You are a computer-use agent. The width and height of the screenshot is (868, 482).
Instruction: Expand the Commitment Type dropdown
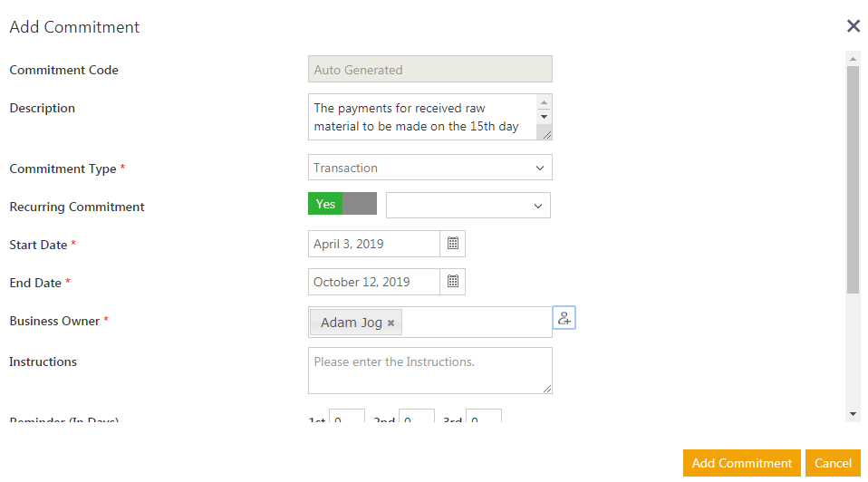[x=430, y=167]
